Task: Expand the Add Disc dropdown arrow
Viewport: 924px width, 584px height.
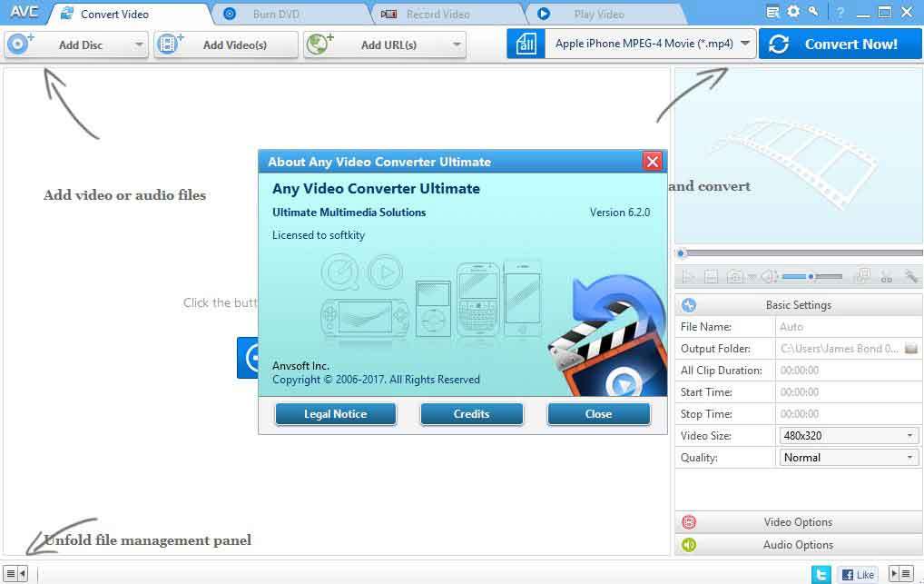Action: (x=139, y=45)
